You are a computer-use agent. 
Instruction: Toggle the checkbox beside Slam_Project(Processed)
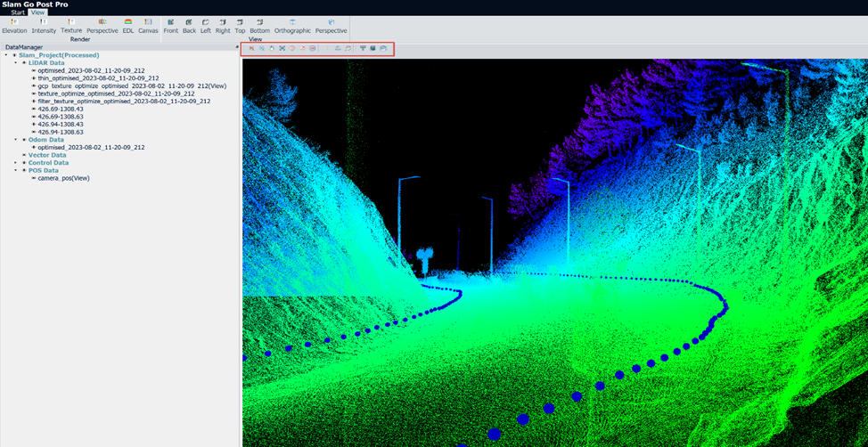pos(14,55)
